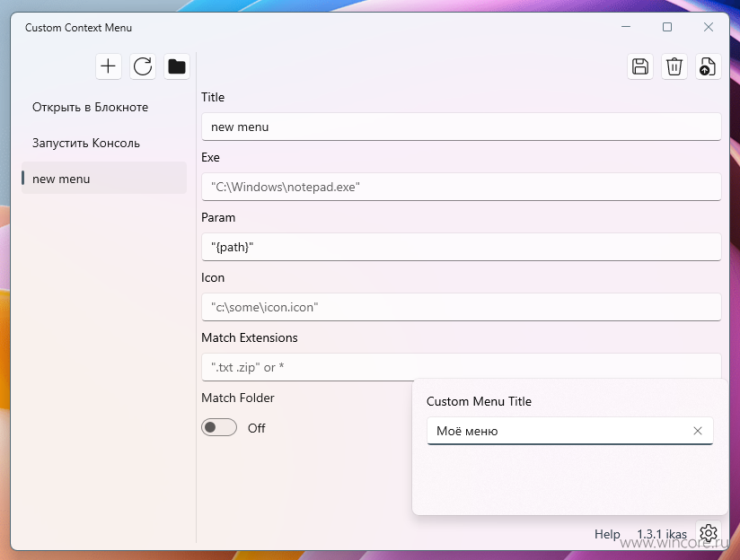Focus the Icon path field

click(x=461, y=307)
